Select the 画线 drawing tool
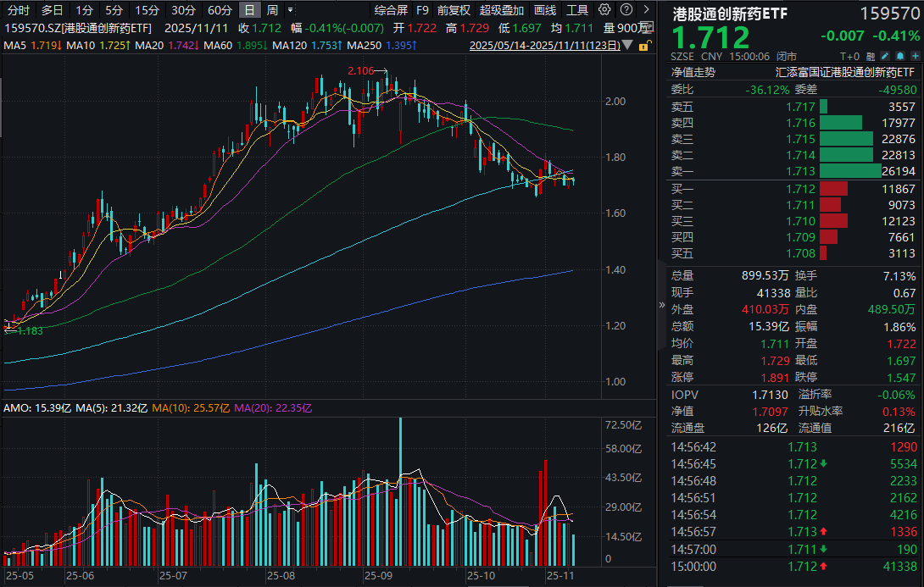The image size is (924, 587). tap(543, 10)
